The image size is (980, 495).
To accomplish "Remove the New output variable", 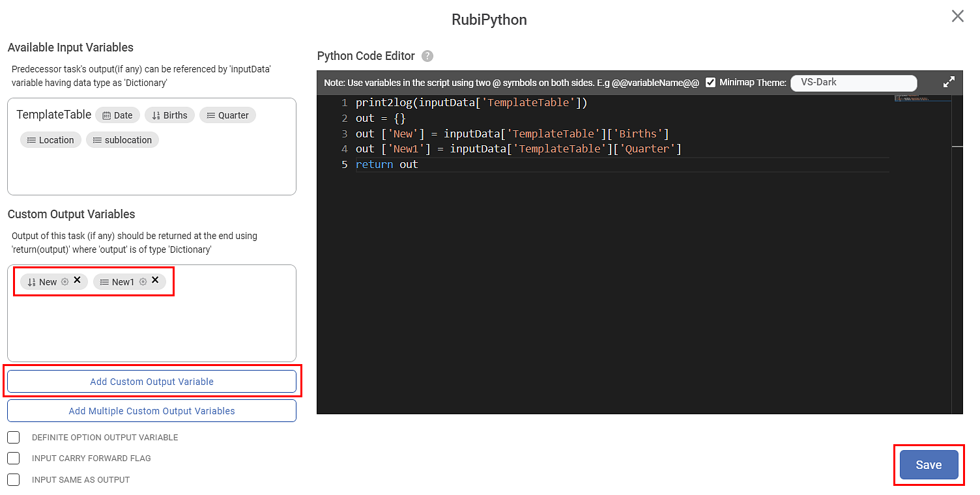I will point(77,280).
